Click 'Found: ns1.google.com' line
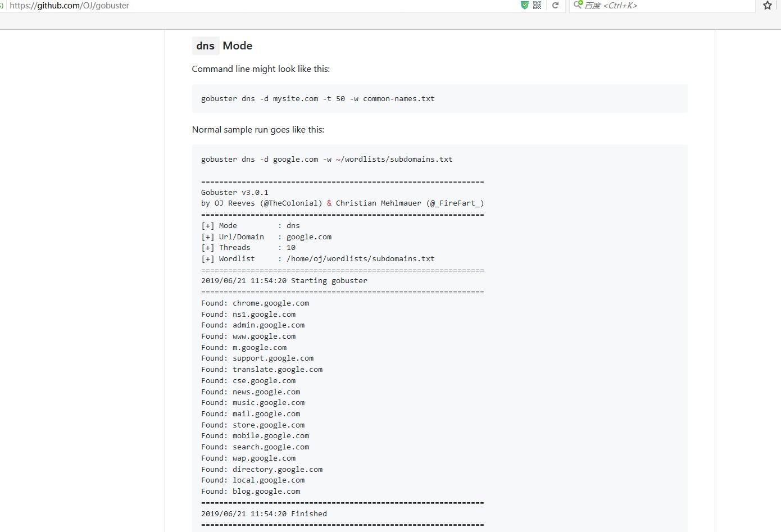Screen dimensions: 781x532 click(248, 314)
